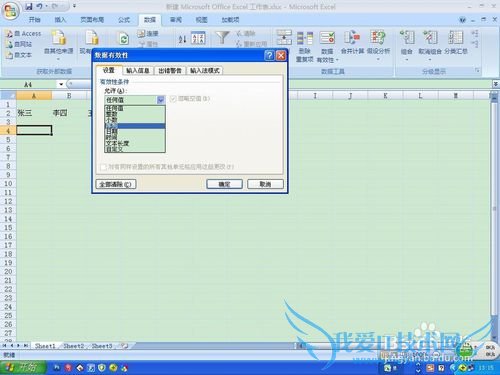Choose 时间 from the allow list
This screenshot has height=375, width=500.
click(x=135, y=137)
